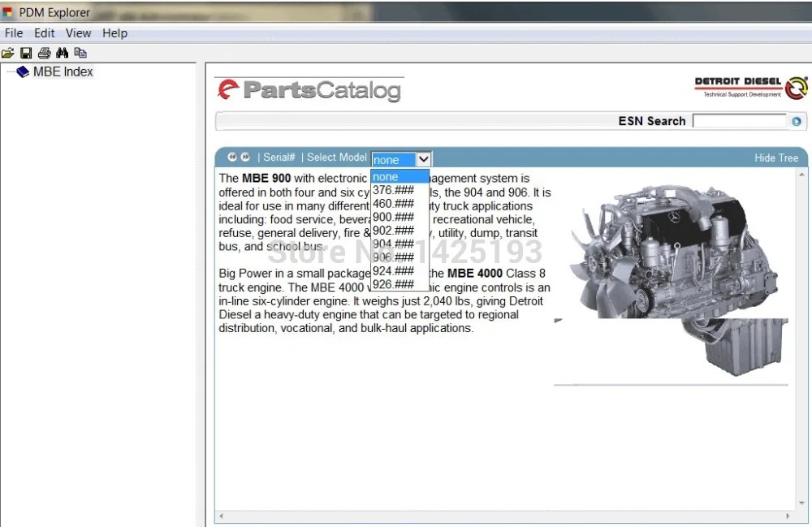
Task: Click the Serial# link
Action: [x=279, y=157]
